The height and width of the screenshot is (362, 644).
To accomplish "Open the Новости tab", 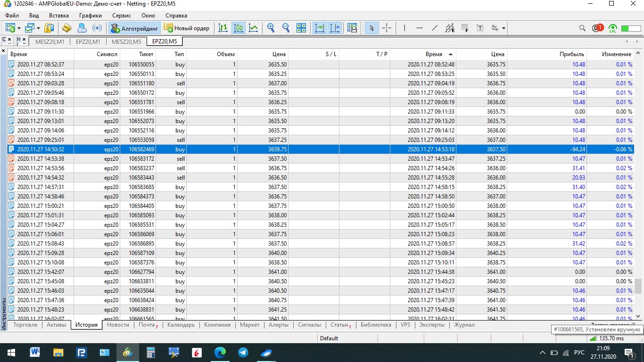I will [x=118, y=325].
